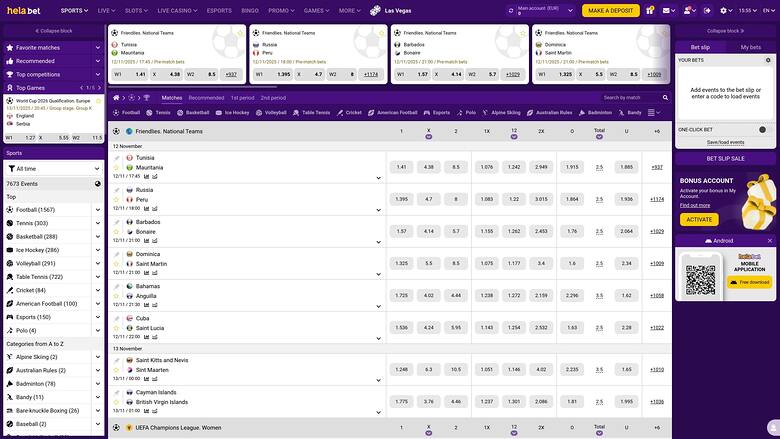Expand Football (1567) in sports list
780x439 pixels.
click(98, 210)
